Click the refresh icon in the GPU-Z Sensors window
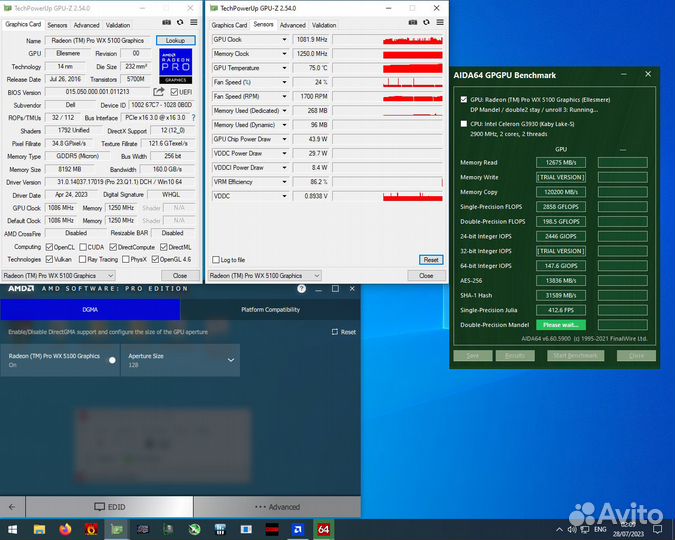Screen dimensions: 675x540 coord(426,22)
